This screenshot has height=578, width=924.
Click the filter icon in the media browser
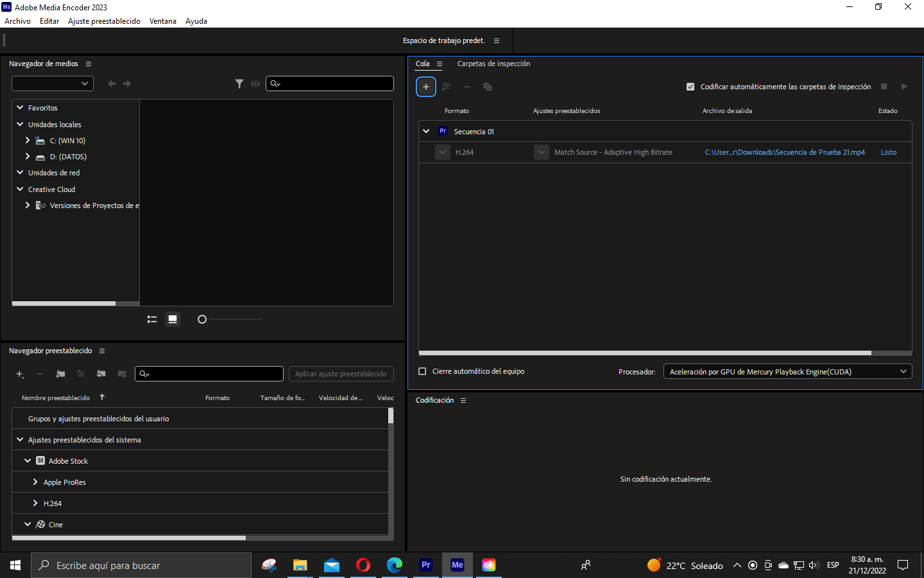coord(239,83)
